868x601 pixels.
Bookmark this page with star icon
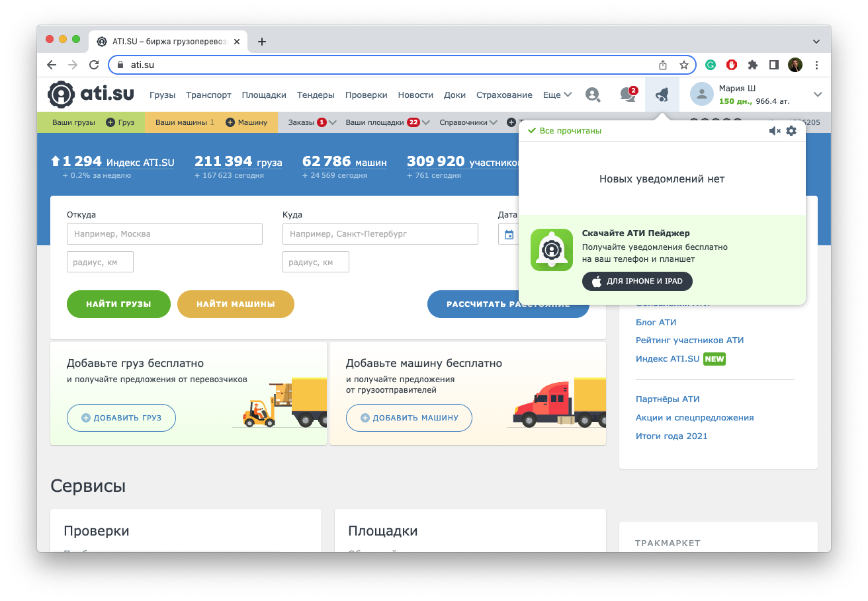tap(684, 65)
